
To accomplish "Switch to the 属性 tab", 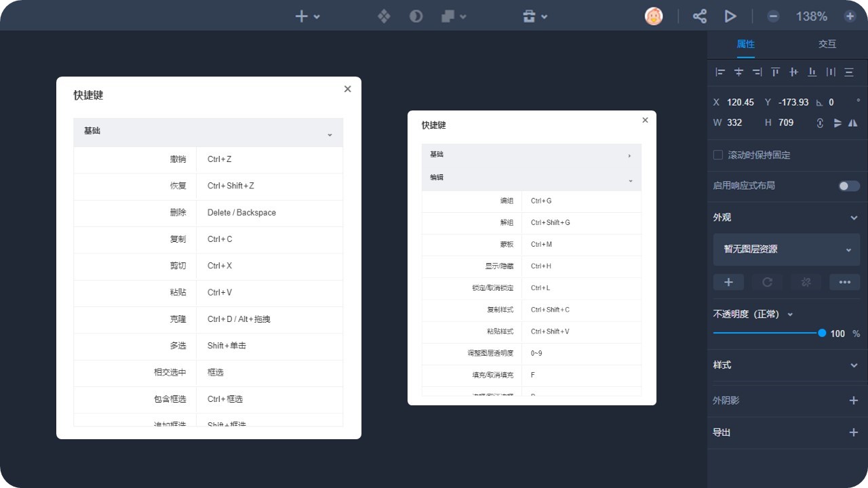I will point(746,44).
